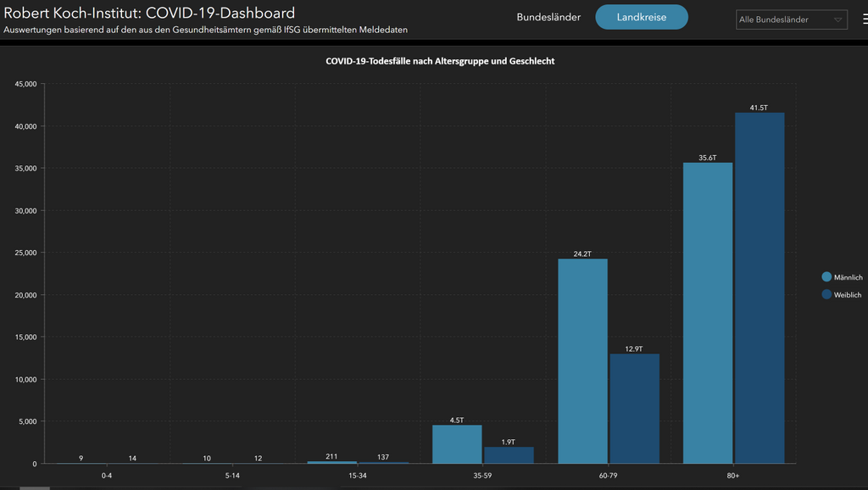
Task: Click the Robert Koch-Institut dashboard title
Action: pyautogui.click(x=150, y=13)
